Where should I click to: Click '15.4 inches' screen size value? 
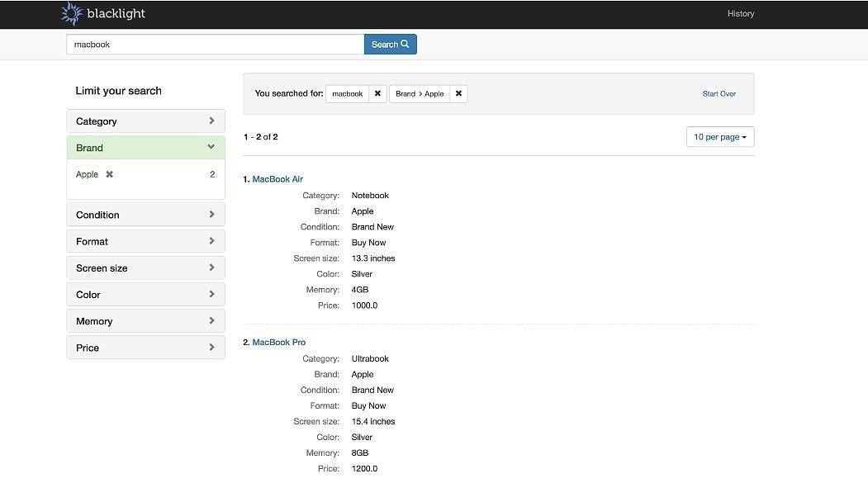click(x=373, y=422)
